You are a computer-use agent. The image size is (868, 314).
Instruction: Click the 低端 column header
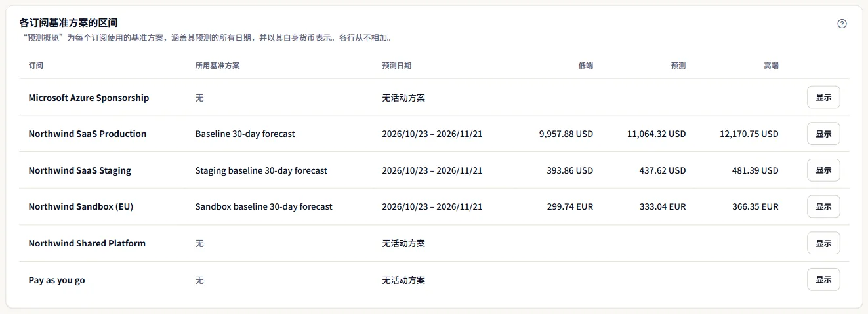point(586,66)
